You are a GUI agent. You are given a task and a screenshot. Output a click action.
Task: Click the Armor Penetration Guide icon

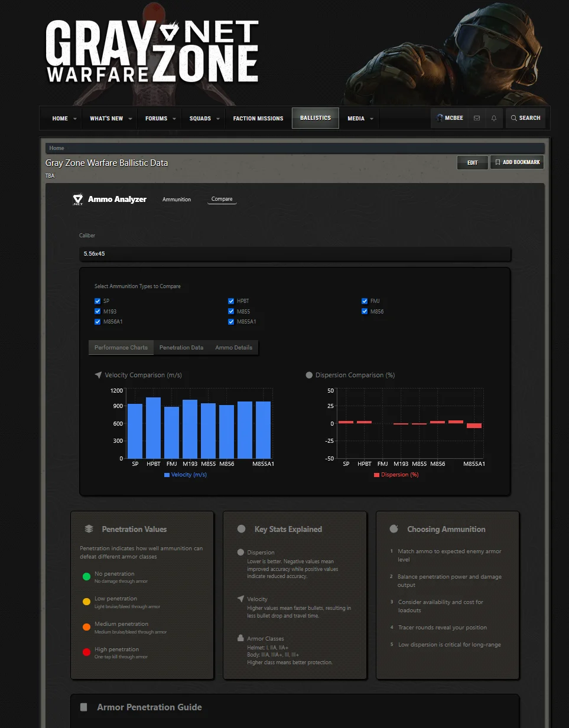pos(84,707)
